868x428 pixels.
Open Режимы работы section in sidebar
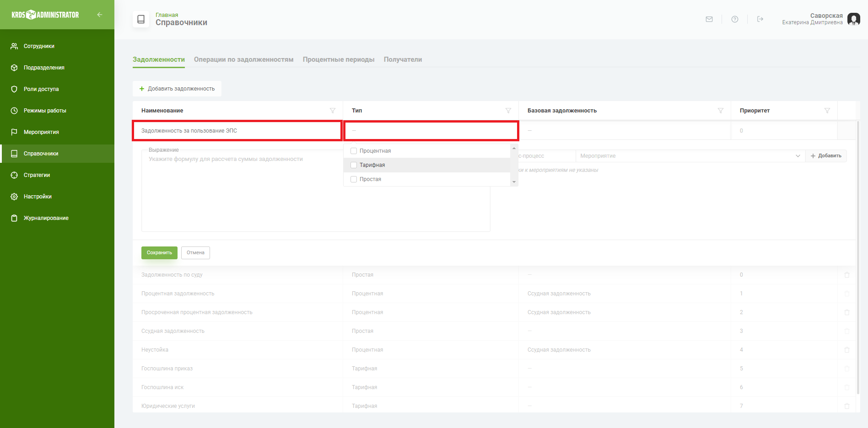(45, 111)
